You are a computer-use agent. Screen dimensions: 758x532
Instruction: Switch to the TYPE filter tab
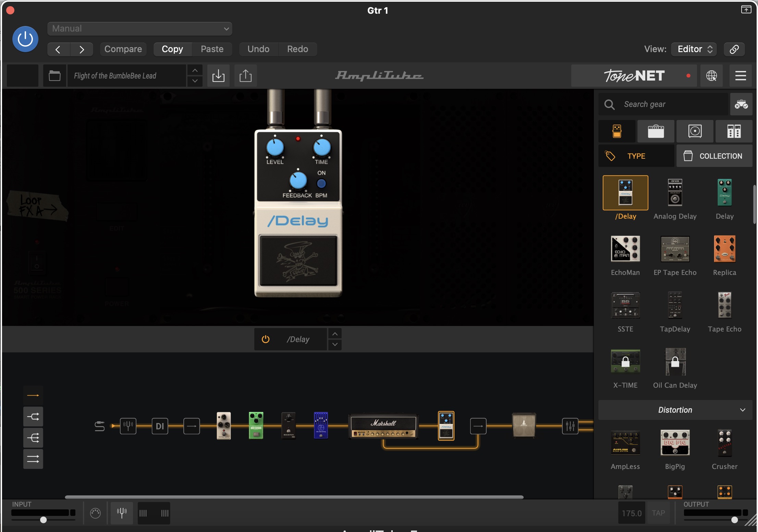coord(636,156)
